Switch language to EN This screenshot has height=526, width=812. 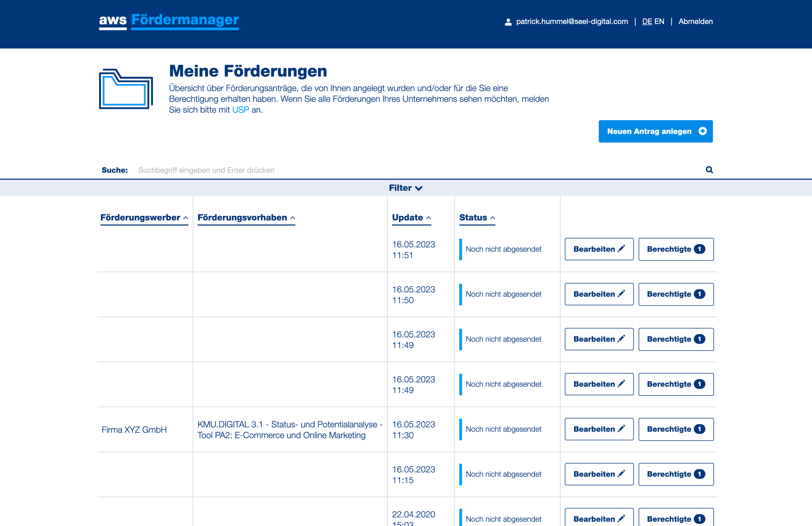tap(659, 22)
